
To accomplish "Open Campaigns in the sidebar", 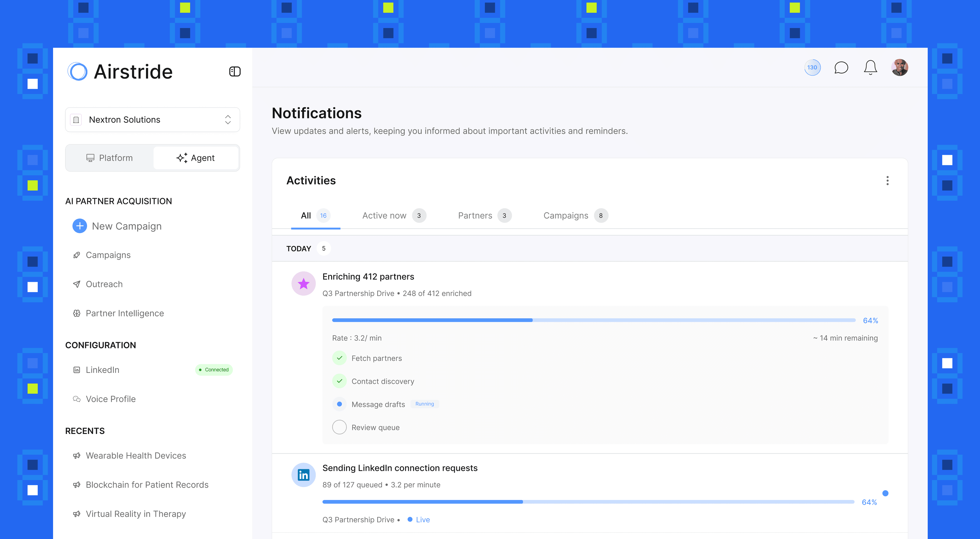I will coord(108,255).
